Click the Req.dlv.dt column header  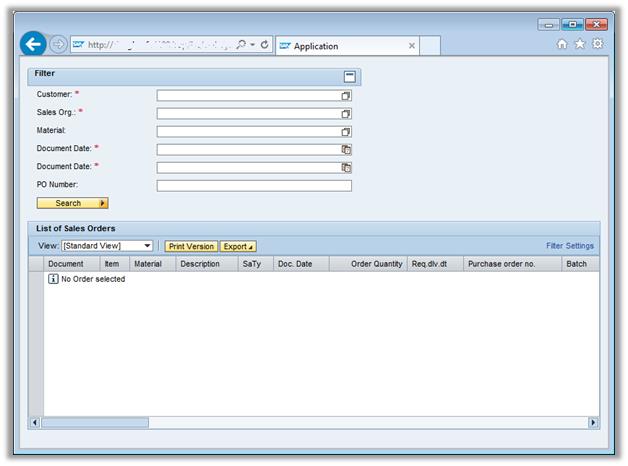point(435,264)
